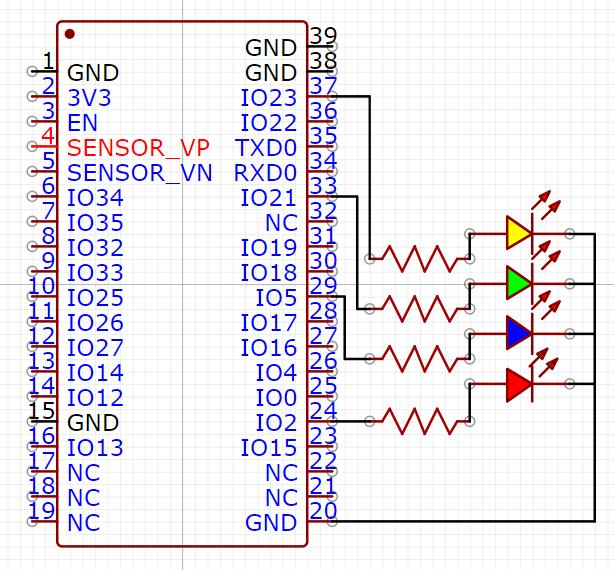The height and width of the screenshot is (570, 614).
Task: Click pin number 6
Action: (48, 186)
